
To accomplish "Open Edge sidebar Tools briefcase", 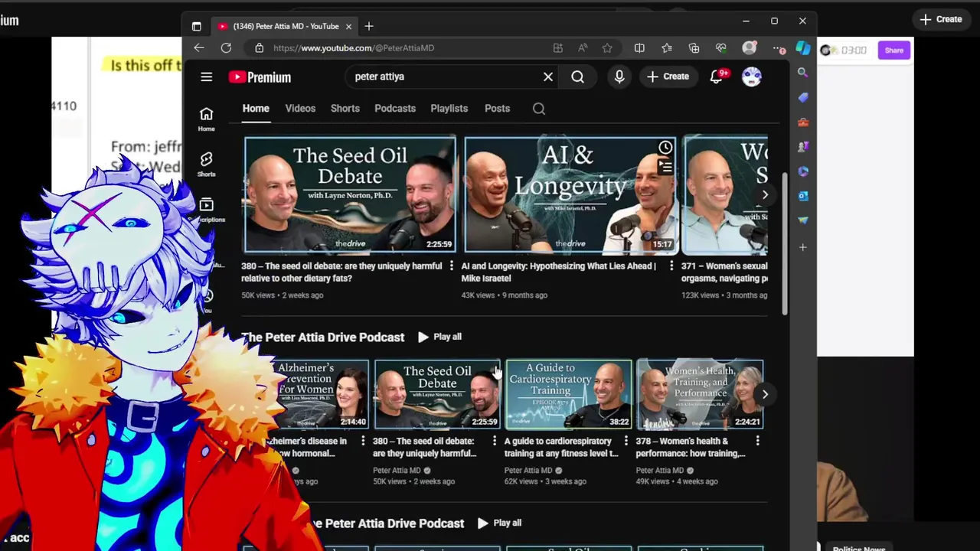I will tap(802, 122).
